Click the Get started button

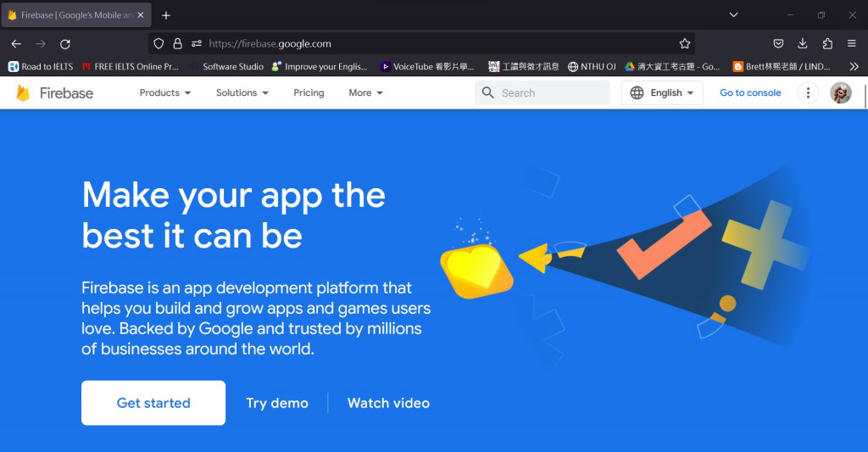click(x=153, y=403)
